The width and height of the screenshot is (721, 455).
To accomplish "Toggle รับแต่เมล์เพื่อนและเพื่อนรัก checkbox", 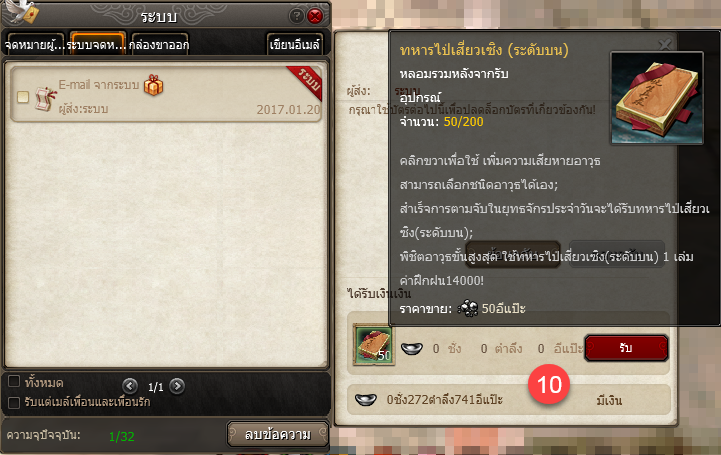I will tap(14, 403).
